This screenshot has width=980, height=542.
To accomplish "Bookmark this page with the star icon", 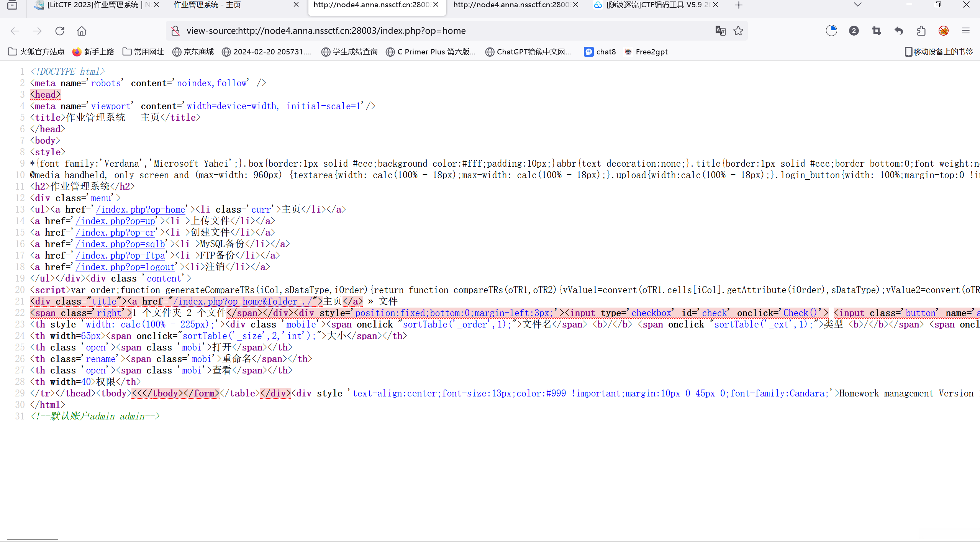I will tap(738, 31).
